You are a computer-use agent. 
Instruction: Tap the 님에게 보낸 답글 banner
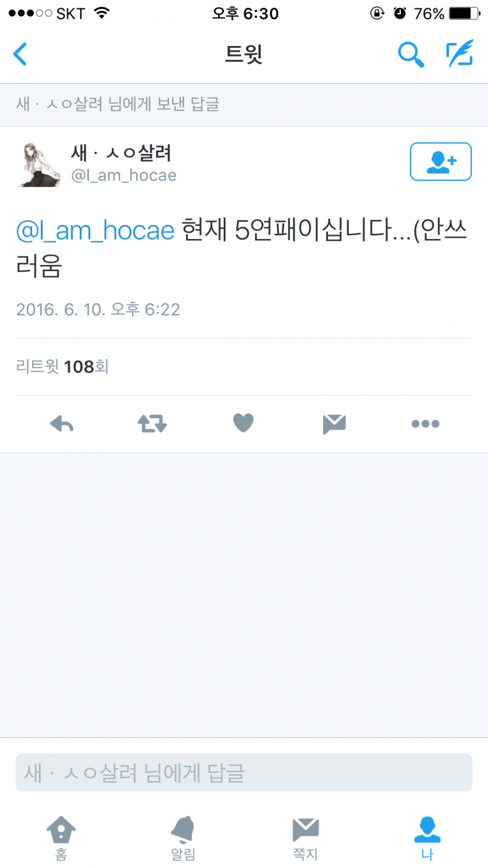point(244,105)
